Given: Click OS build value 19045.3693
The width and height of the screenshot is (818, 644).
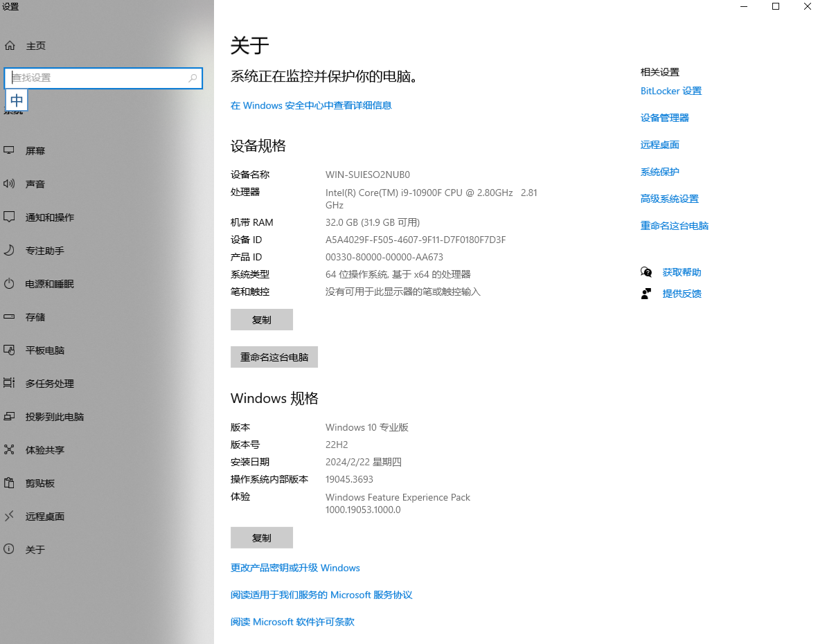Looking at the screenshot, I should pos(350,479).
